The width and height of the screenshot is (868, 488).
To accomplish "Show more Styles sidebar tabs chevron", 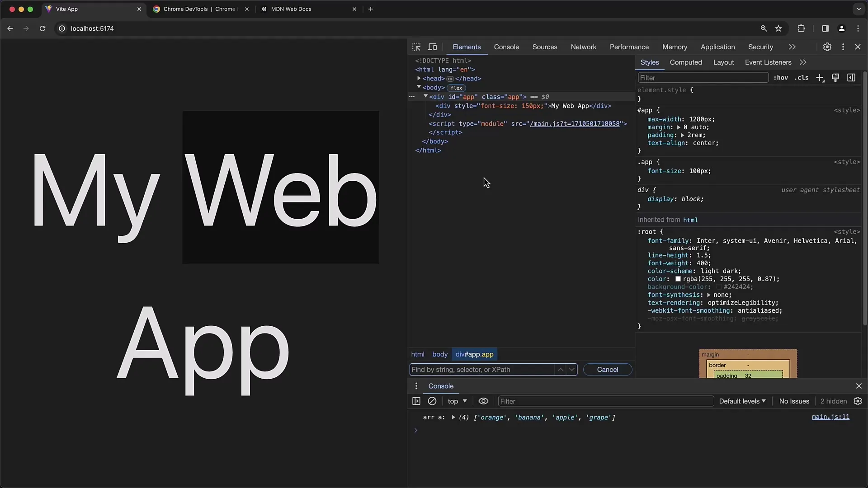I will click(803, 62).
